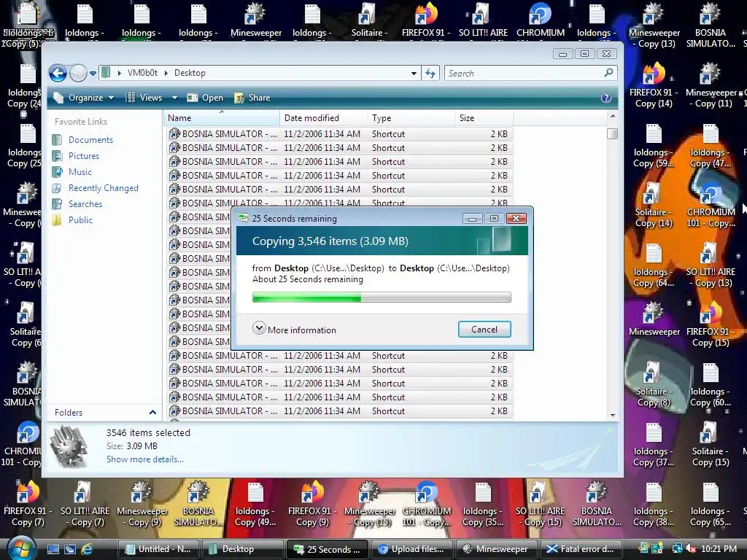Select FIREFOX 91 - Copy (7) desktop icon
The width and height of the screenshot is (747, 560).
coord(28,505)
